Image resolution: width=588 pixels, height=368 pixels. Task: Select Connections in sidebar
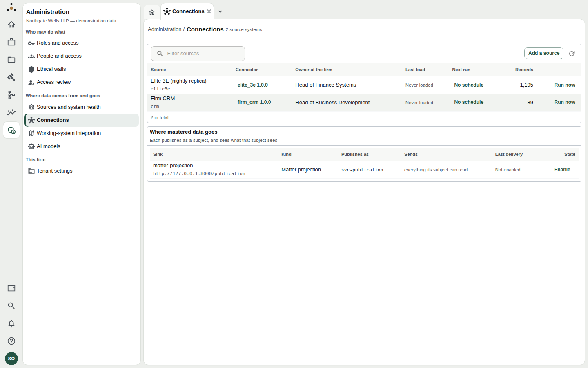82,120
